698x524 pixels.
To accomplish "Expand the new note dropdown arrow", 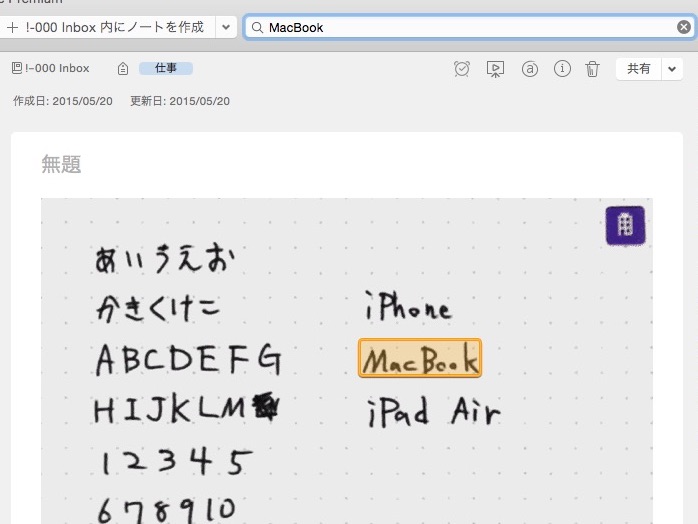I will point(226,27).
